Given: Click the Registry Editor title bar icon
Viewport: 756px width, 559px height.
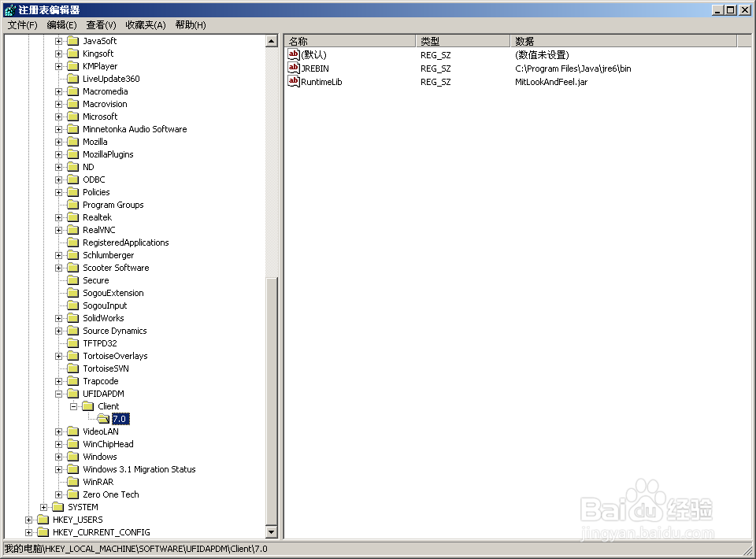Looking at the screenshot, I should pyautogui.click(x=9, y=9).
